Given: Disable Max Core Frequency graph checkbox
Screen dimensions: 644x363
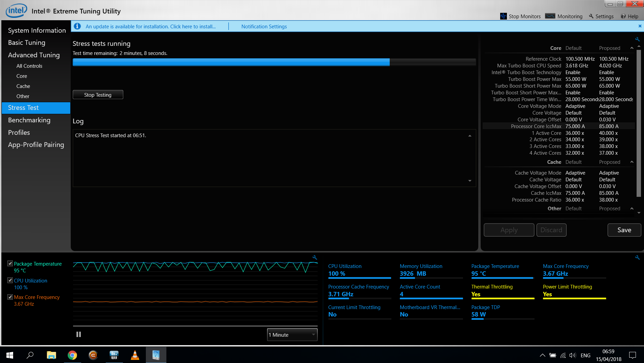Looking at the screenshot, I should click(10, 297).
